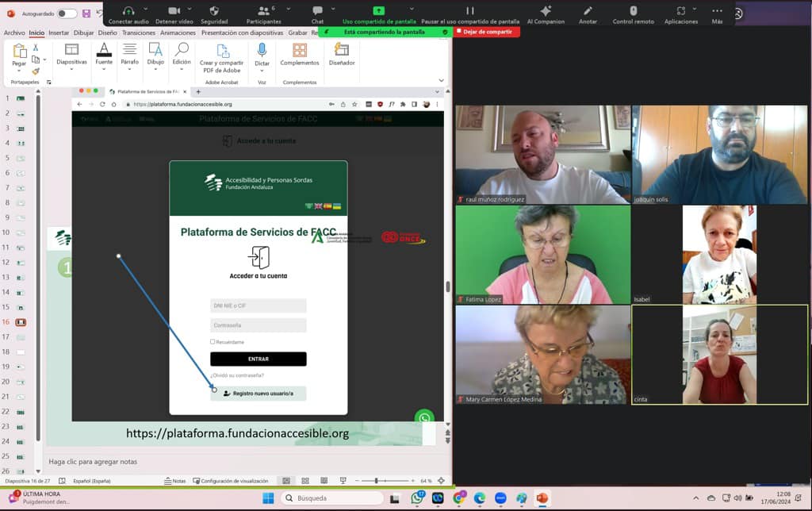Click the purple Save icon in PowerPoint
The width and height of the screenshot is (812, 511).
tap(86, 13)
